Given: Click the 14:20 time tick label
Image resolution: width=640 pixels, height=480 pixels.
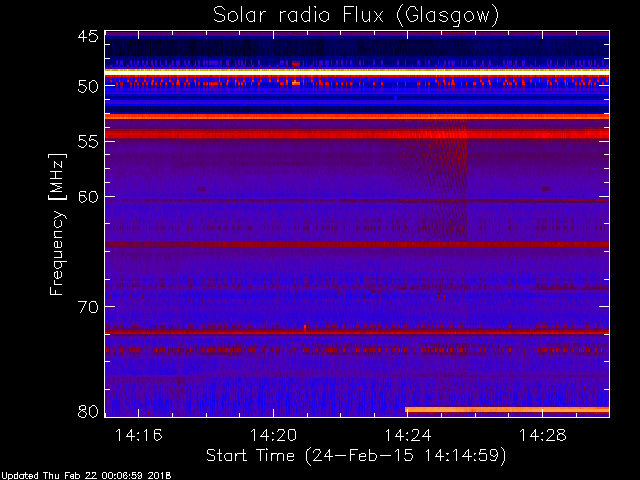Looking at the screenshot, I should [x=273, y=435].
